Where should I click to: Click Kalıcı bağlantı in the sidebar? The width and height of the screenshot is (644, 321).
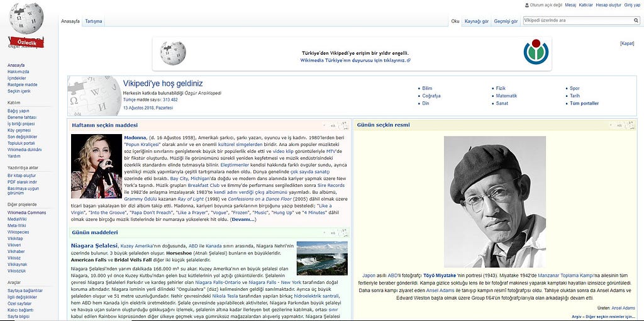20,310
